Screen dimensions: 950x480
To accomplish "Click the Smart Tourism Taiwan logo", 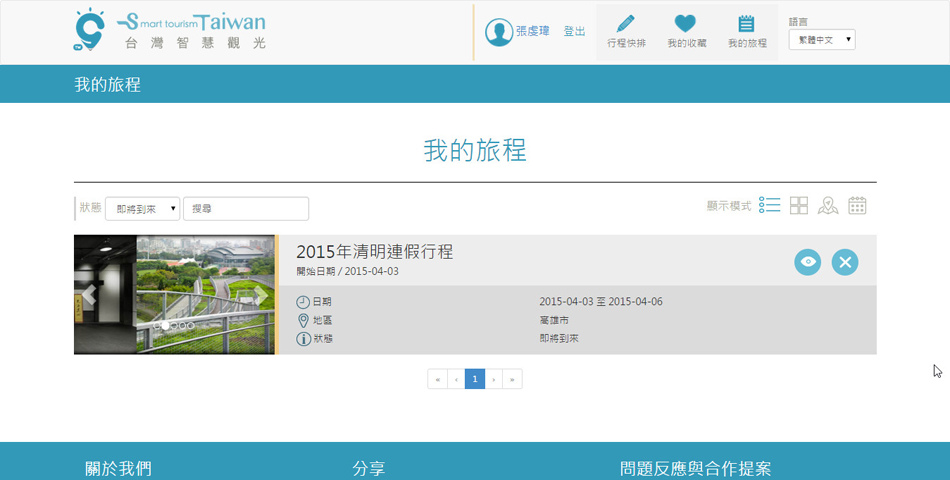I will (170, 29).
